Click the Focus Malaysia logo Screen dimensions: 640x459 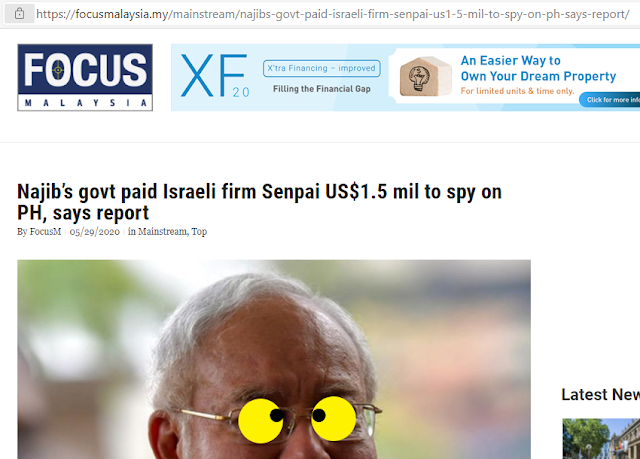click(85, 78)
